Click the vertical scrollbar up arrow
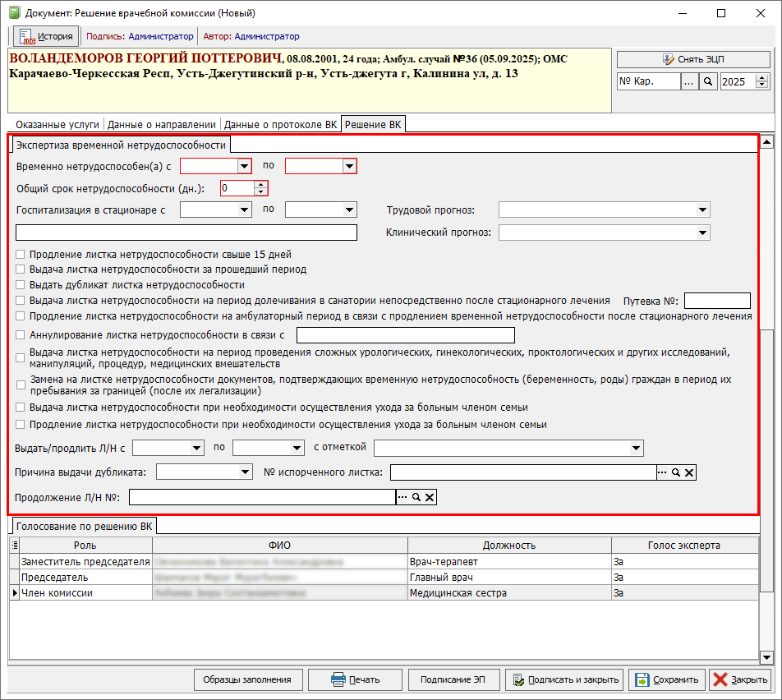 [766, 142]
